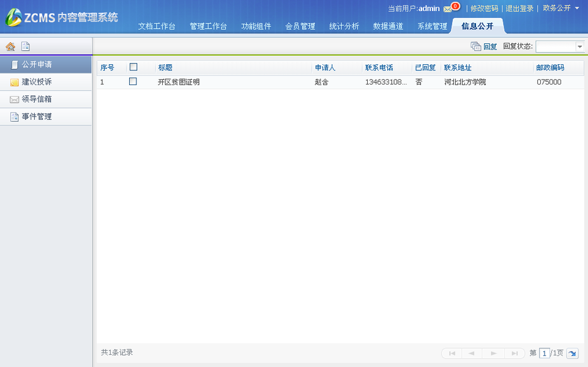Open the 会员管理 menu tab
Screen dimensions: 588x367
pyautogui.click(x=300, y=26)
